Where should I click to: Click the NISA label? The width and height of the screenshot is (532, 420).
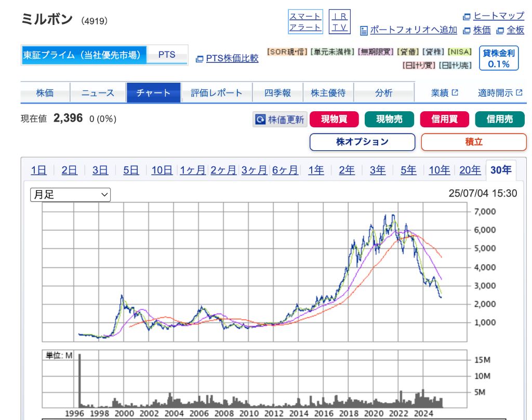460,52
